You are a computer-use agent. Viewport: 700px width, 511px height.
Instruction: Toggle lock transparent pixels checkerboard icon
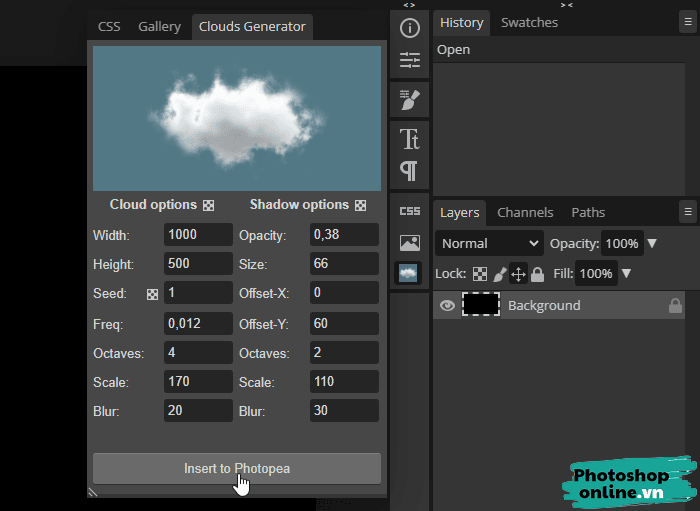click(x=480, y=274)
